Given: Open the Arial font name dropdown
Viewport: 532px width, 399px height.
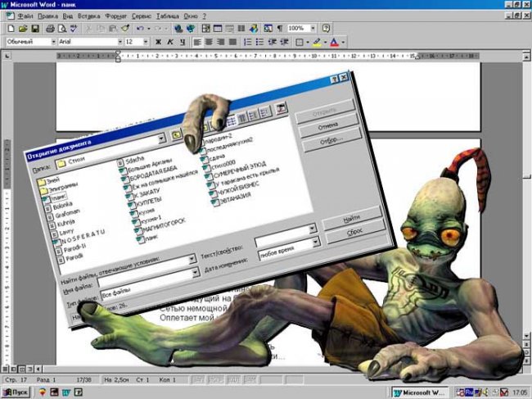Looking at the screenshot, I should [120, 42].
